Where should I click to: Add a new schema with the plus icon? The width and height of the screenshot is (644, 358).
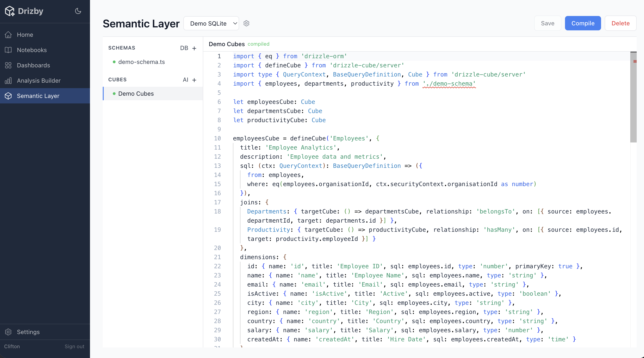(195, 48)
